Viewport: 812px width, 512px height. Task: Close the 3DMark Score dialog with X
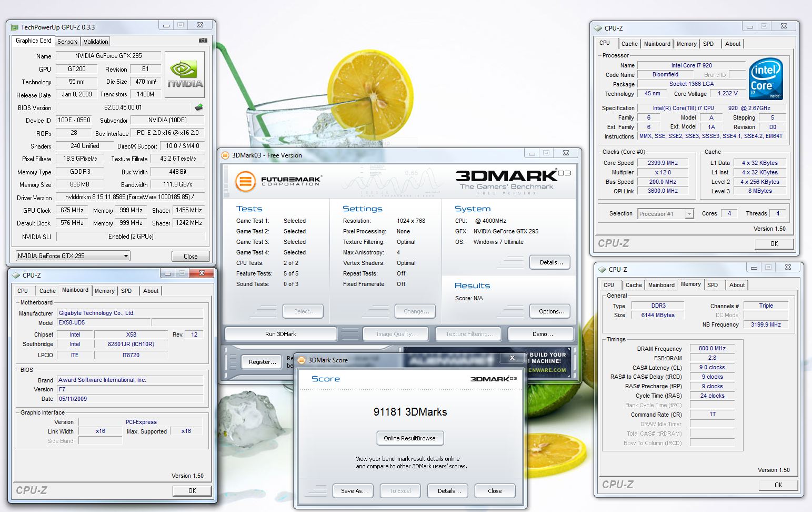512,358
